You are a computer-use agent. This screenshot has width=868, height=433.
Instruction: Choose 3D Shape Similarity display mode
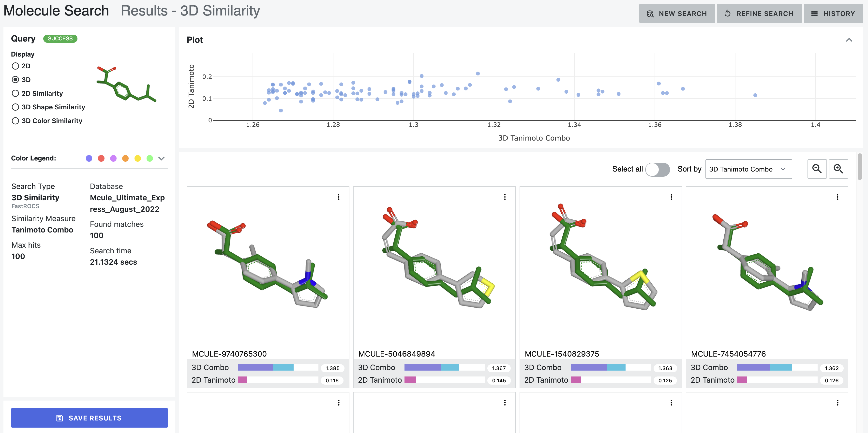coord(15,107)
